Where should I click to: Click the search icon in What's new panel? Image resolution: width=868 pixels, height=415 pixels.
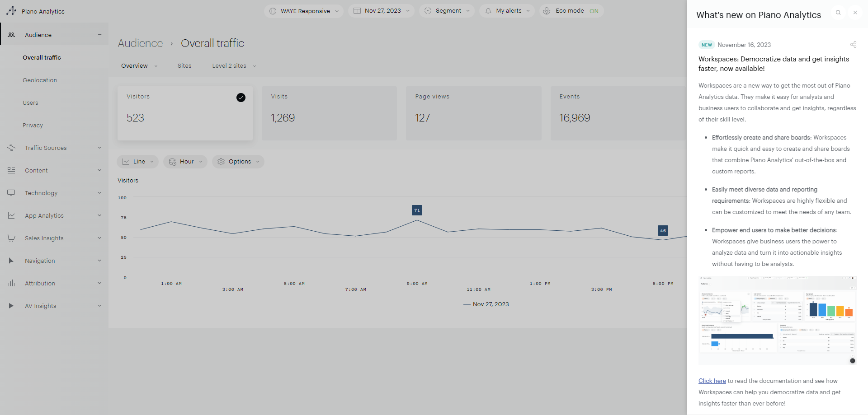[x=838, y=13]
